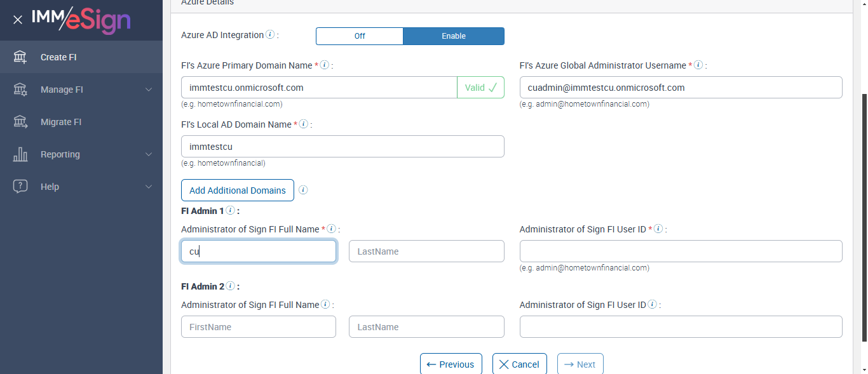Click the FI Admin 1 User ID field
The image size is (868, 374).
coord(681,251)
